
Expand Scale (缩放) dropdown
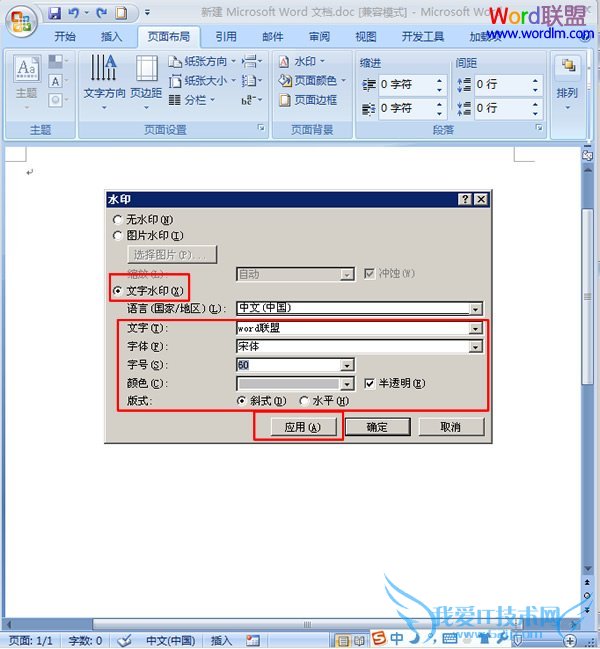point(347,274)
